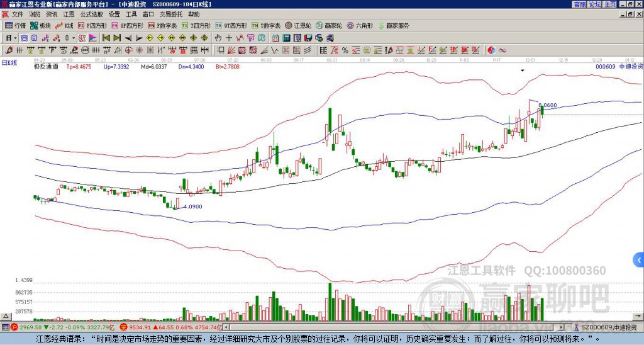Click the scrollbar left arrow
The height and width of the screenshot is (345, 644).
pyautogui.click(x=226, y=327)
